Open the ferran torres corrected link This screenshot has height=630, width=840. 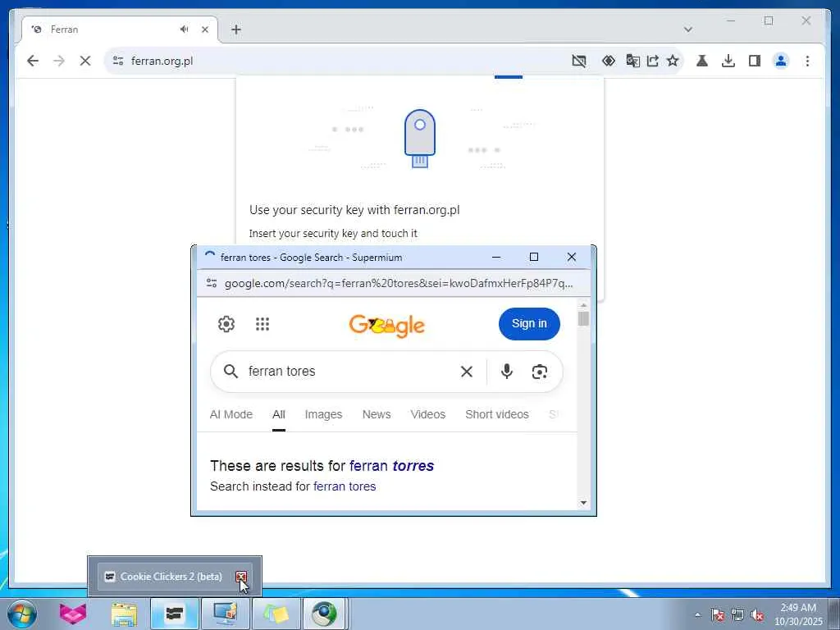pos(391,466)
